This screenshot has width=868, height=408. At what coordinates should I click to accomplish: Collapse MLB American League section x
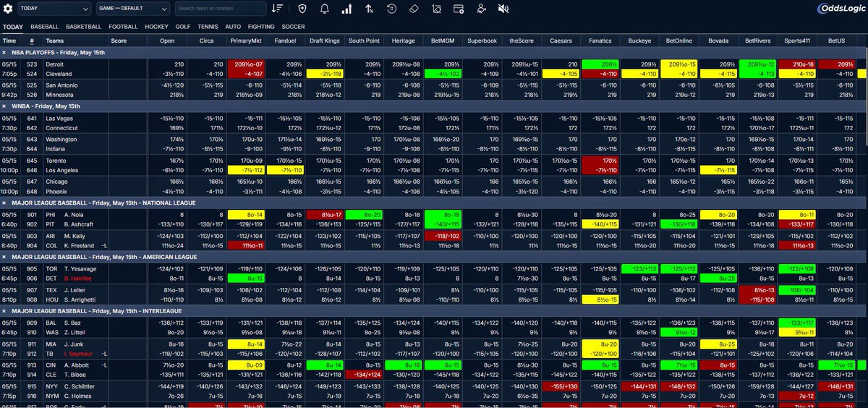[x=4, y=257]
